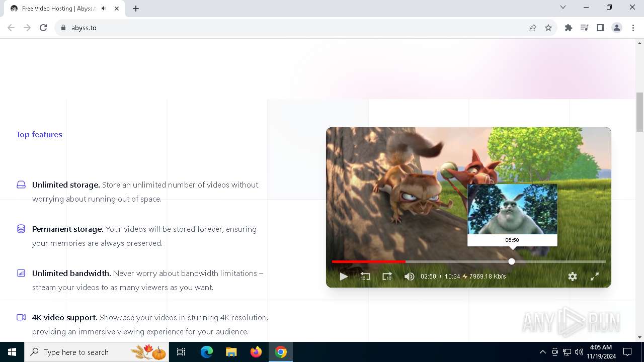Open system volume control in tray

tap(579, 352)
